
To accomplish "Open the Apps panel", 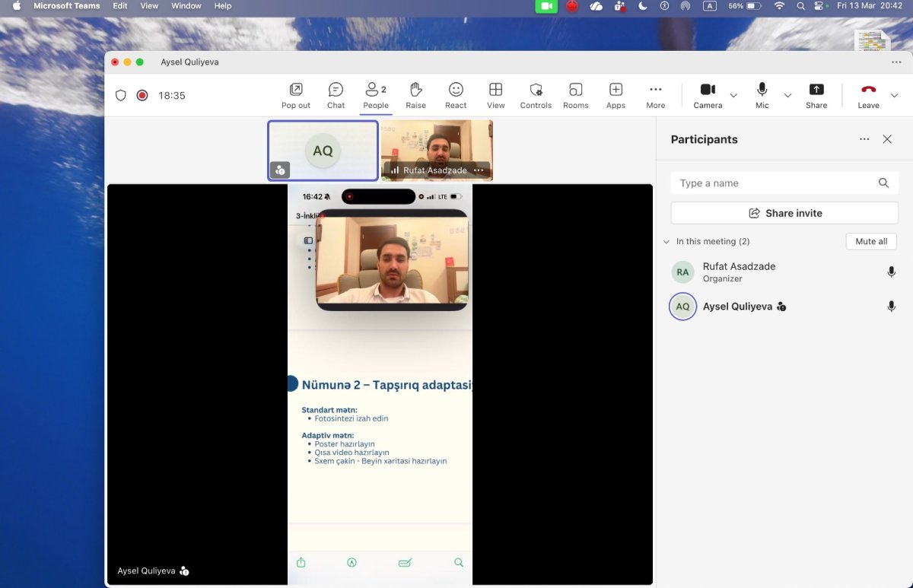I will pos(616,96).
